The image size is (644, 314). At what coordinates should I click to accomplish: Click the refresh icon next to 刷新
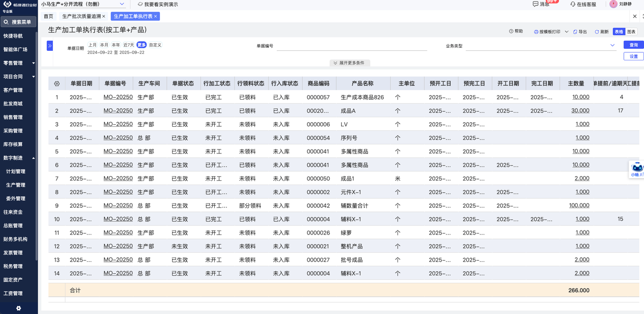[597, 32]
